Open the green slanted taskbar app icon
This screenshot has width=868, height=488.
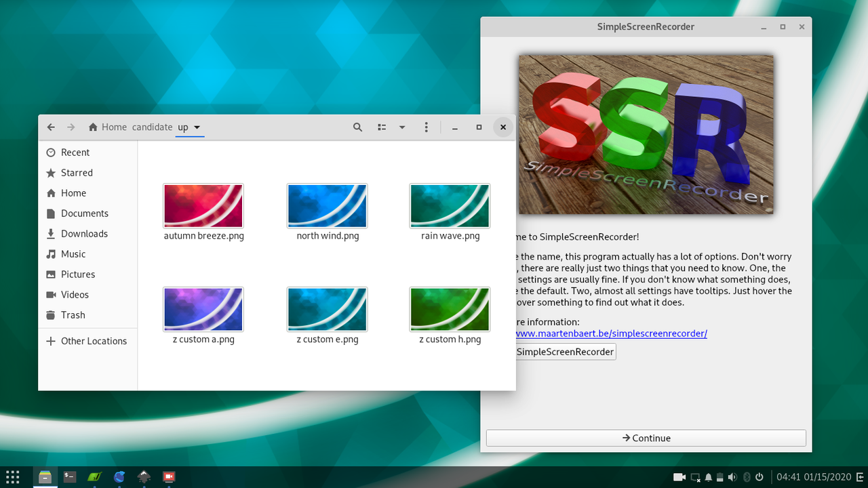[94, 476]
